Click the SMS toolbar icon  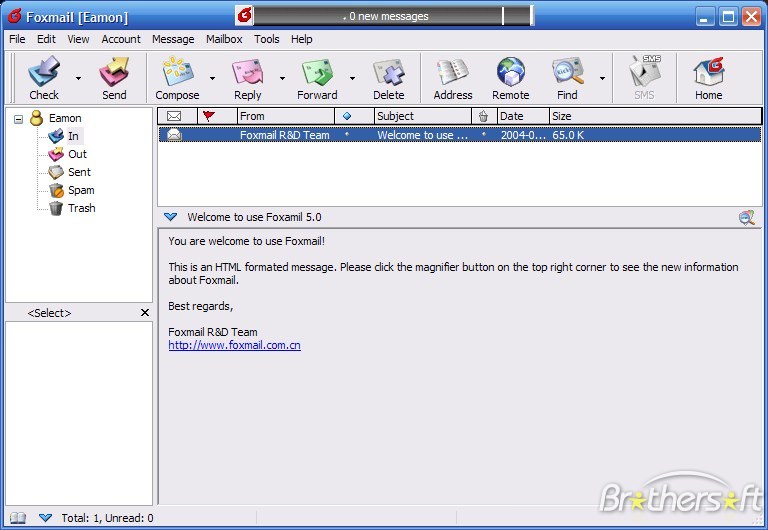tap(645, 71)
